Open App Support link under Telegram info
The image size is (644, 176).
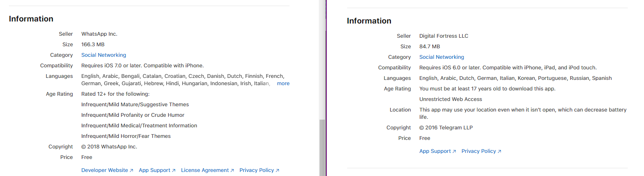click(435, 151)
